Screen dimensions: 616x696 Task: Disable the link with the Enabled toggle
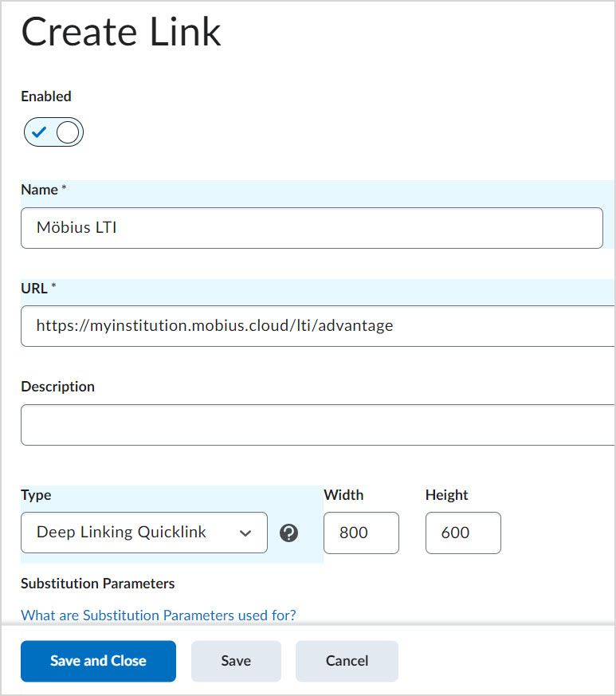pyautogui.click(x=53, y=132)
